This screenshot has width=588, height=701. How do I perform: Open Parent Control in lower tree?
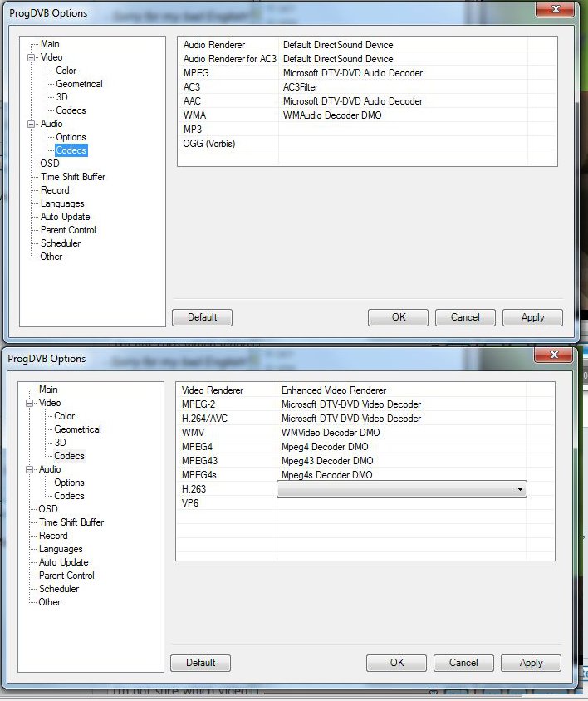point(66,576)
